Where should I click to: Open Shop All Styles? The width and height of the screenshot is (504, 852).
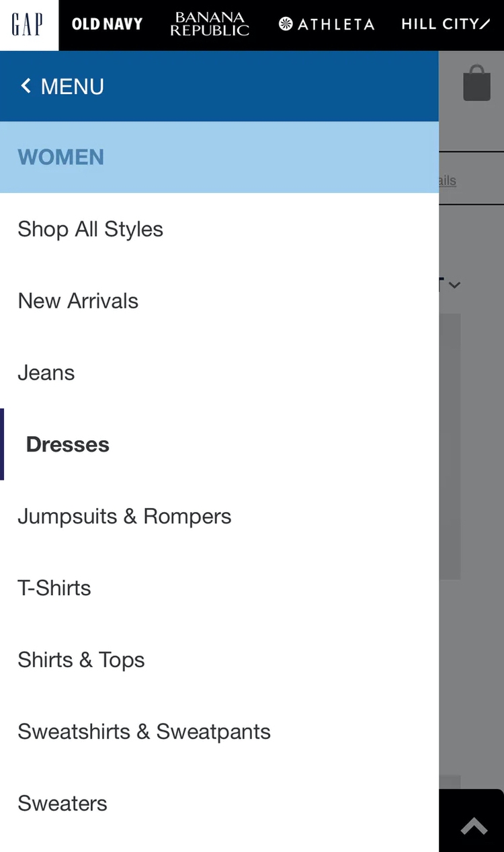91,229
